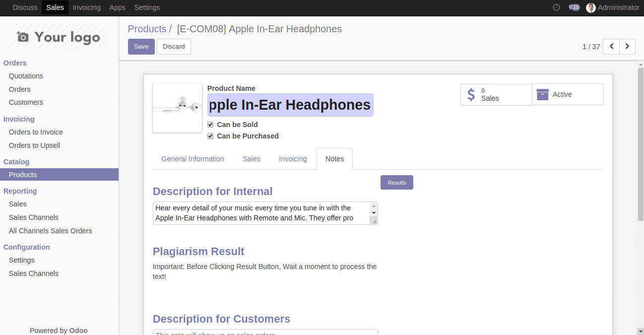
Task: Switch to the Invoicing tab
Action: pyautogui.click(x=293, y=159)
